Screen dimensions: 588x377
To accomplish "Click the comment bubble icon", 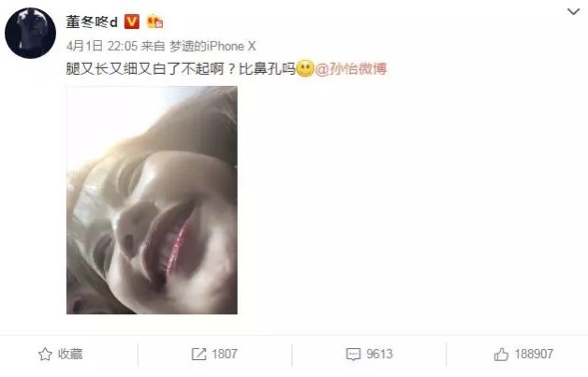I will [353, 355].
